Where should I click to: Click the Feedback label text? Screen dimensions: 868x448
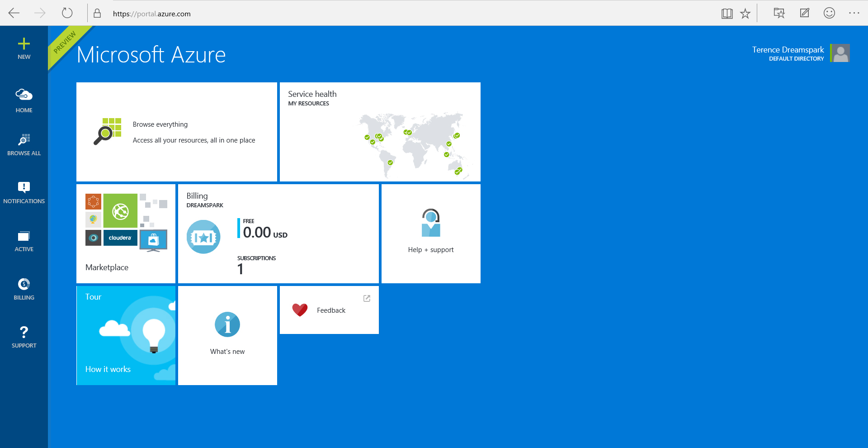tap(331, 310)
